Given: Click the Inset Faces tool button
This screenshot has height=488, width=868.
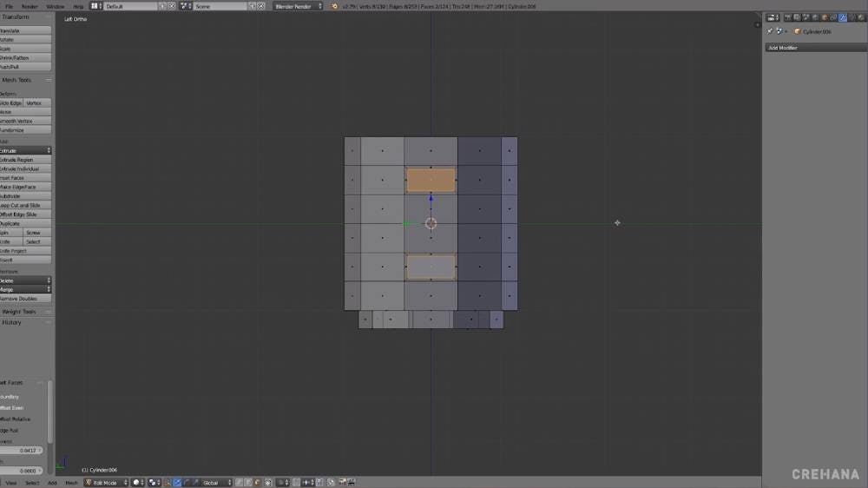Looking at the screenshot, I should point(25,178).
